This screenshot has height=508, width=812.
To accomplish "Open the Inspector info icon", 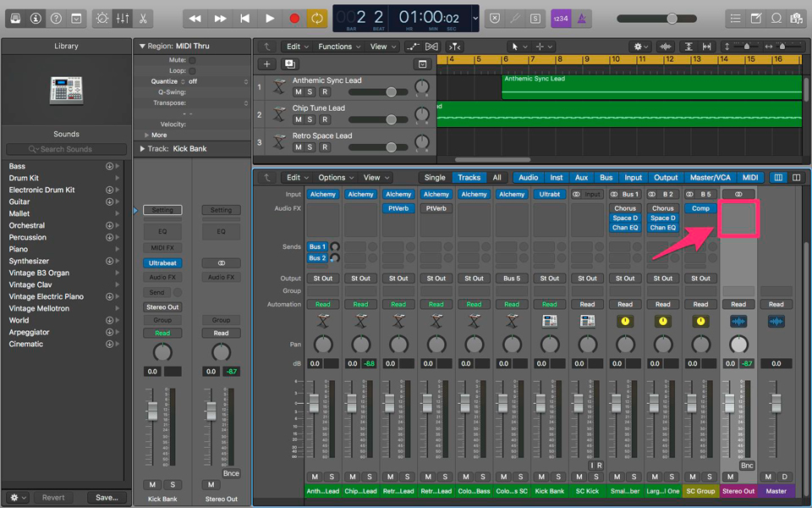I will point(36,19).
